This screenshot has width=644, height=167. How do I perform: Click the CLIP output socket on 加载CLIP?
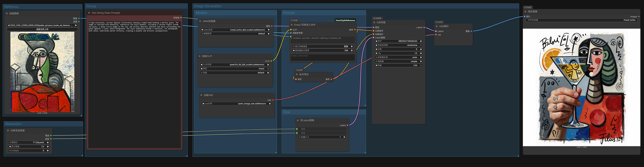point(271,61)
